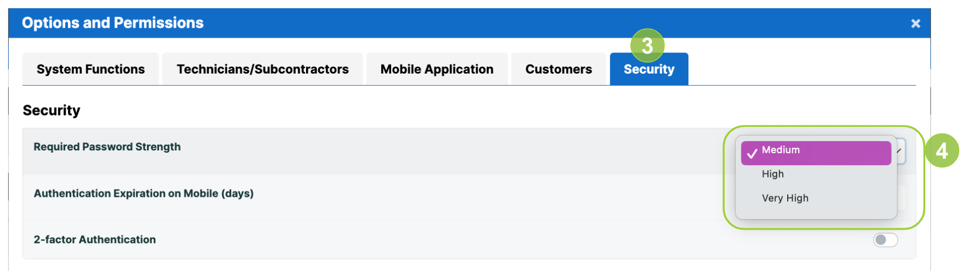Click the checkmark icon beside Medium
Viewport: 980px width, 271px height.
752,154
